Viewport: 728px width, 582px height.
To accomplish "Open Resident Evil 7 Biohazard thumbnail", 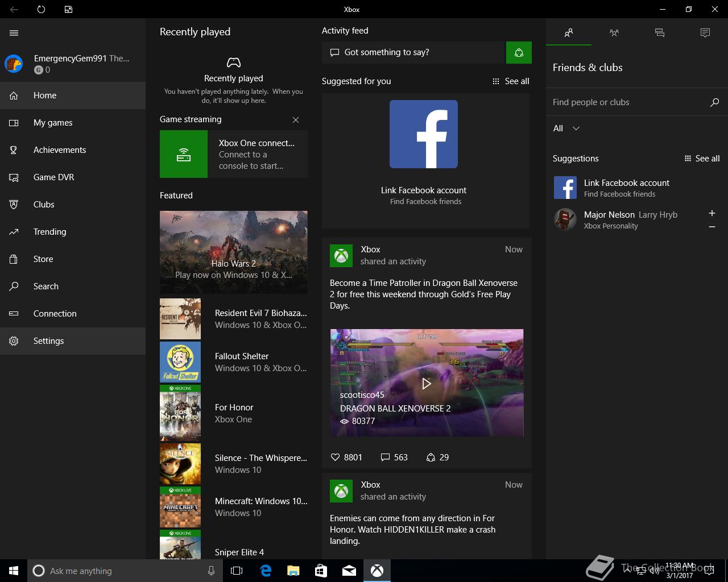I will coord(180,319).
